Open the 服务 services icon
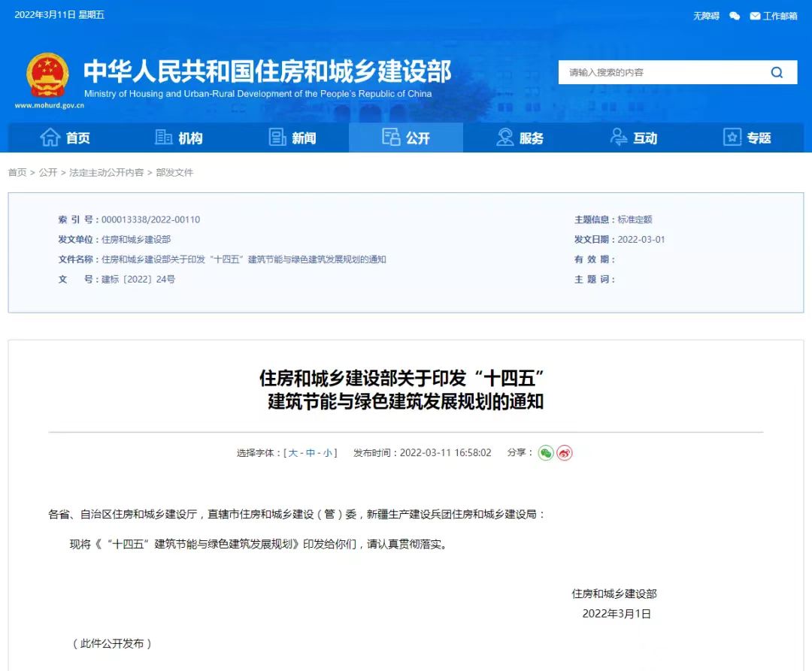Viewport: 812px width, 671px height. tap(503, 138)
